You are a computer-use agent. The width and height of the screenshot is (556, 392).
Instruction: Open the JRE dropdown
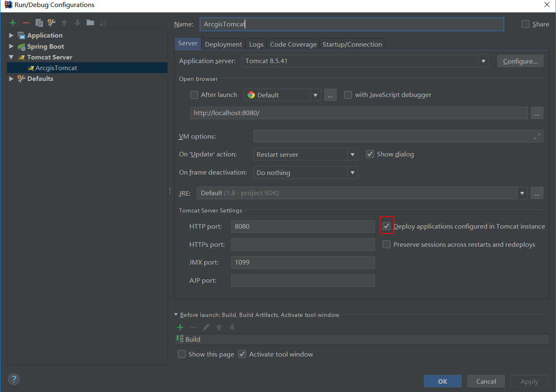pyautogui.click(x=522, y=193)
